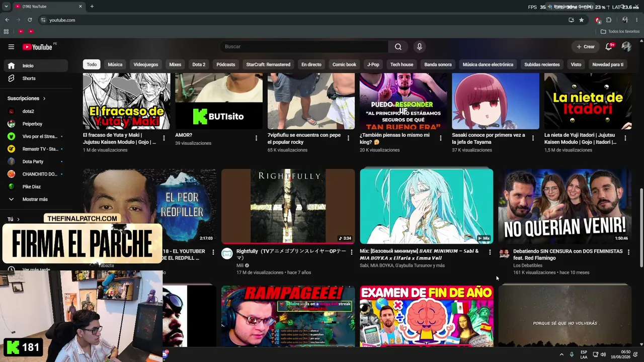
Task: Open the 'Peiperboy' subscription channel
Action: tap(36, 124)
